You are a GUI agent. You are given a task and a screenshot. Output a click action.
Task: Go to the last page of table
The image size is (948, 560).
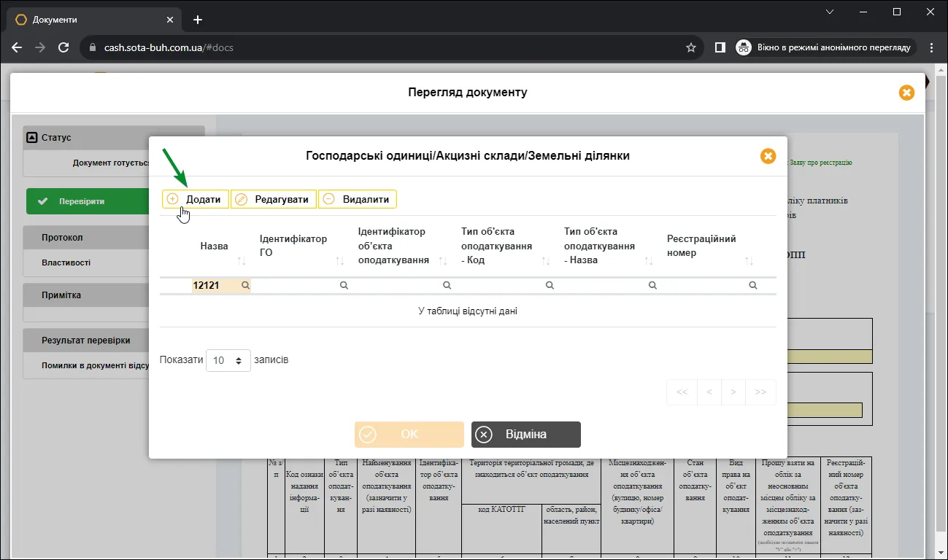click(x=760, y=392)
